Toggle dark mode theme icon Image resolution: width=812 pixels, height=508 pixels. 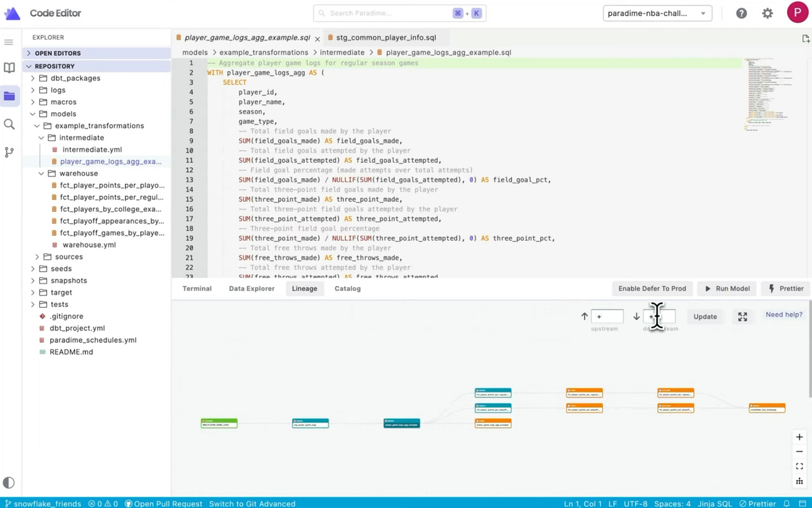[x=8, y=482]
